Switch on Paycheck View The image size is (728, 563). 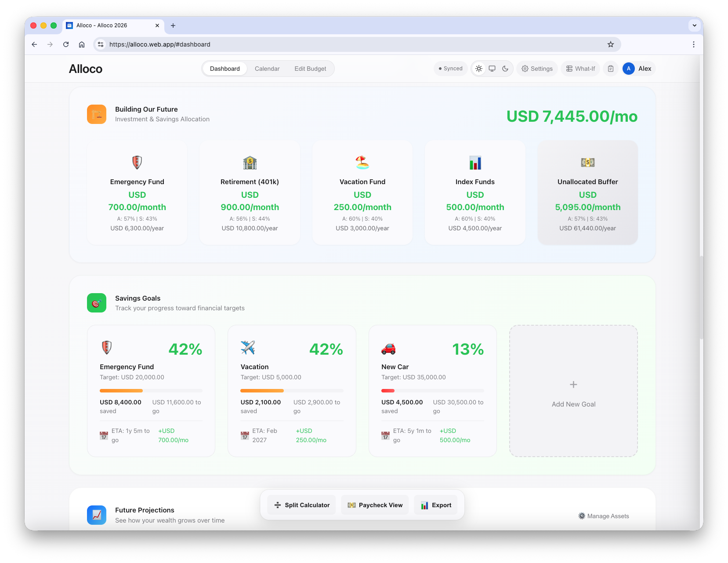pos(374,505)
